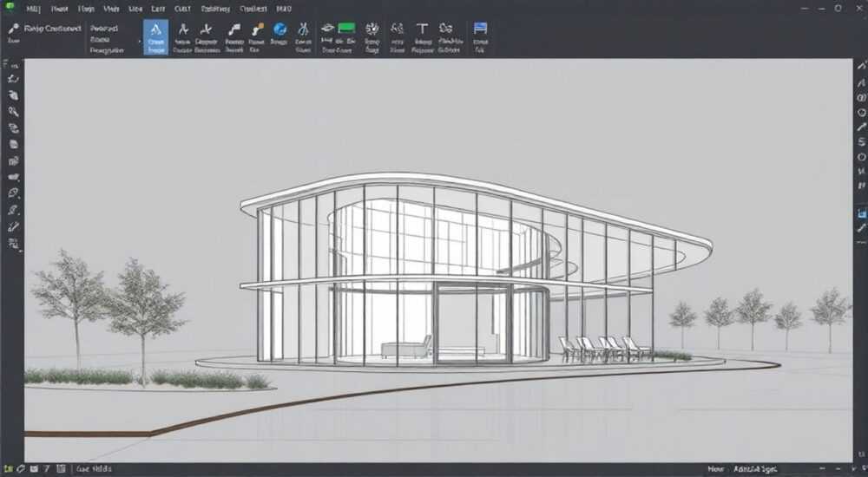868x477 pixels.
Task: Open the first menu bar item
Action: pos(33,9)
